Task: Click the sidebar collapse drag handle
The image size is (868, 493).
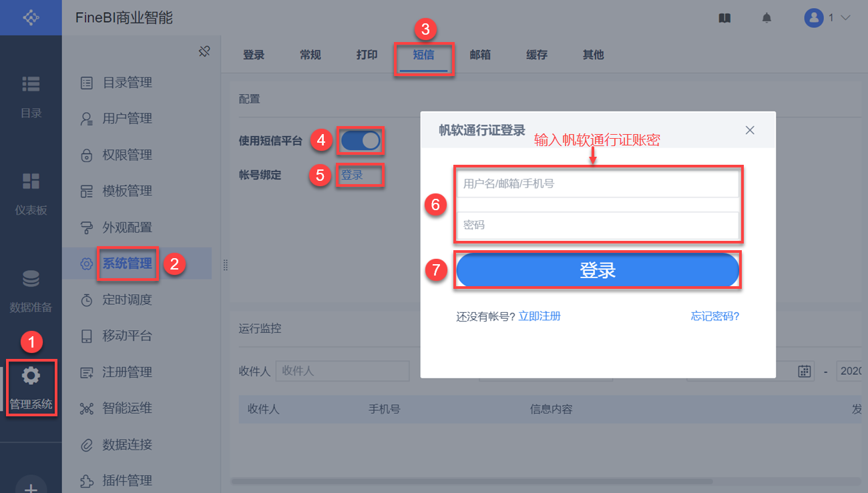Action: 225,265
